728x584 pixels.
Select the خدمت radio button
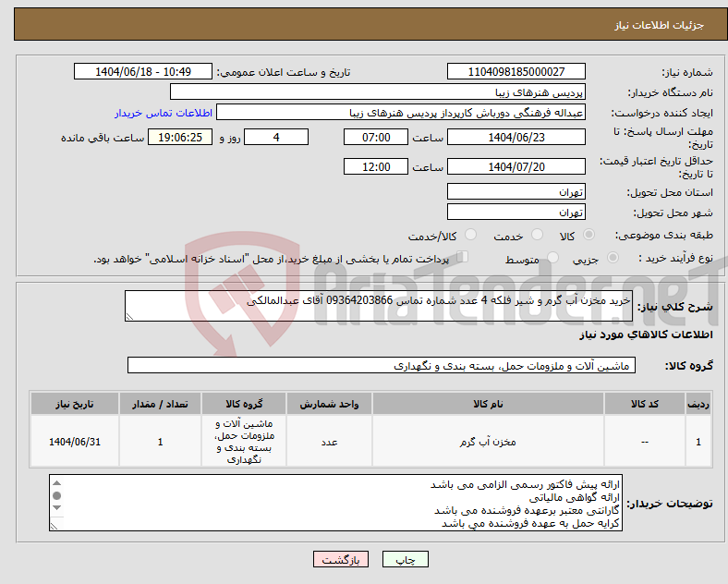coord(537,235)
